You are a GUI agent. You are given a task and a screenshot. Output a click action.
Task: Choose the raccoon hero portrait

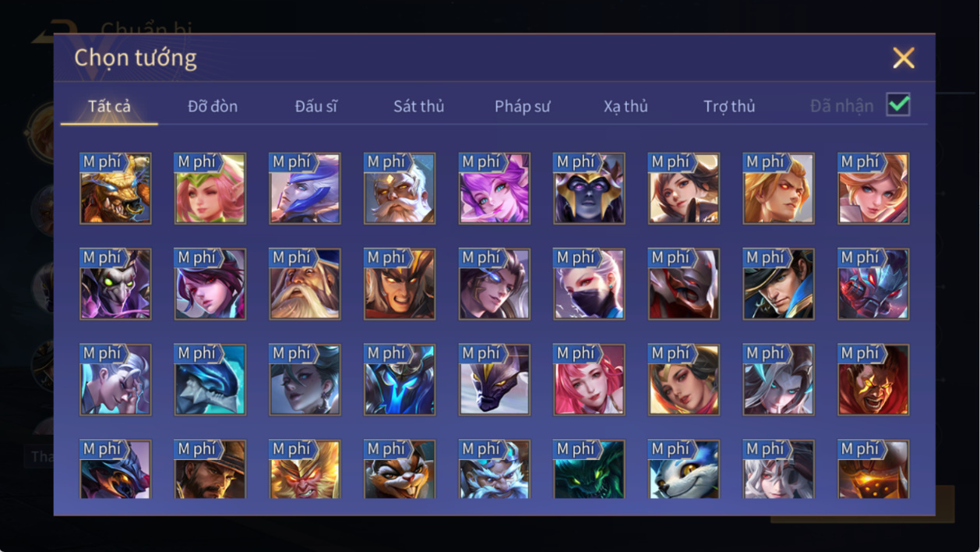(400, 469)
